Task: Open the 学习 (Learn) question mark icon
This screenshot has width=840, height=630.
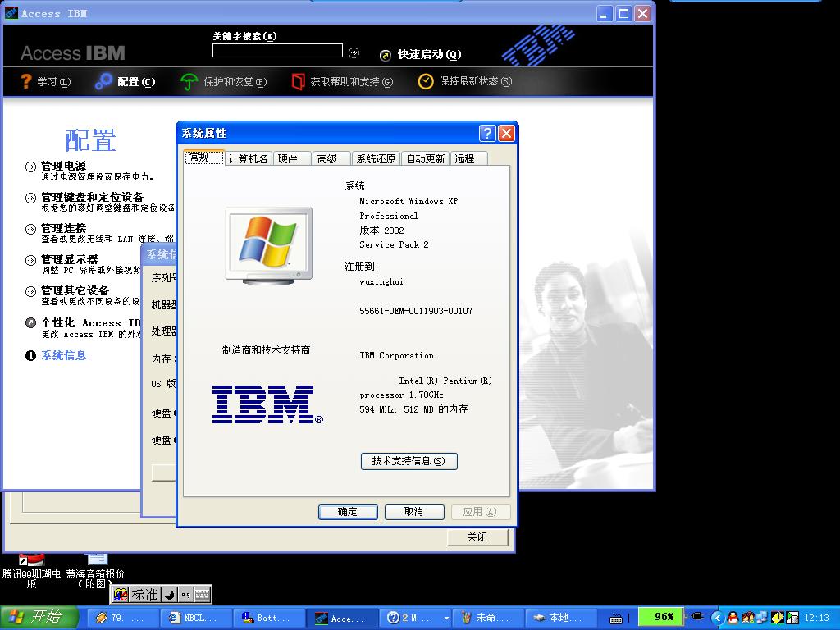Action: (26, 81)
